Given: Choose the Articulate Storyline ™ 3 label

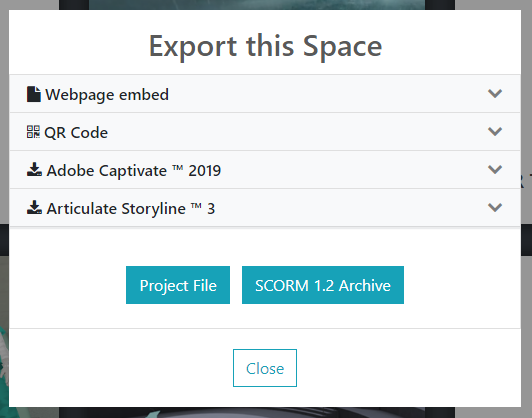Looking at the screenshot, I should pos(131,208).
